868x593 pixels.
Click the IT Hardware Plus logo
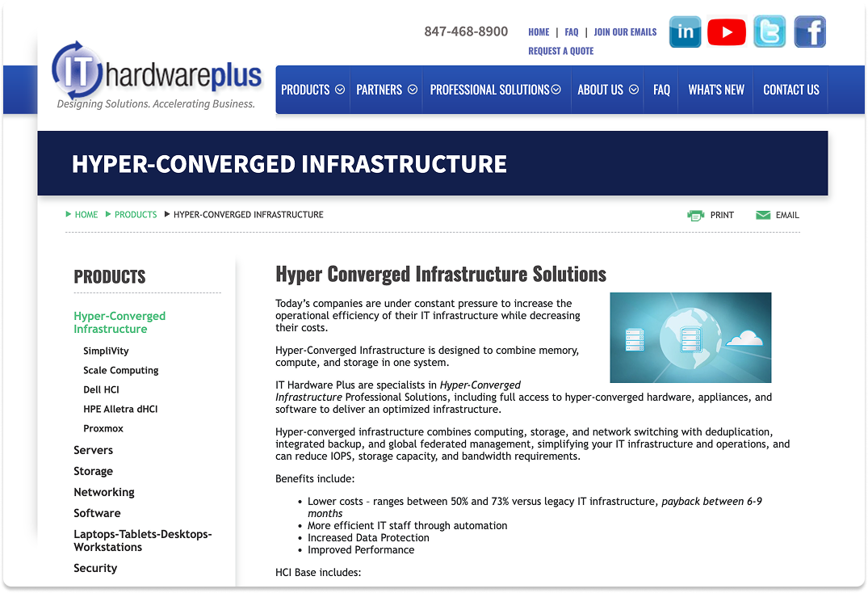(157, 75)
